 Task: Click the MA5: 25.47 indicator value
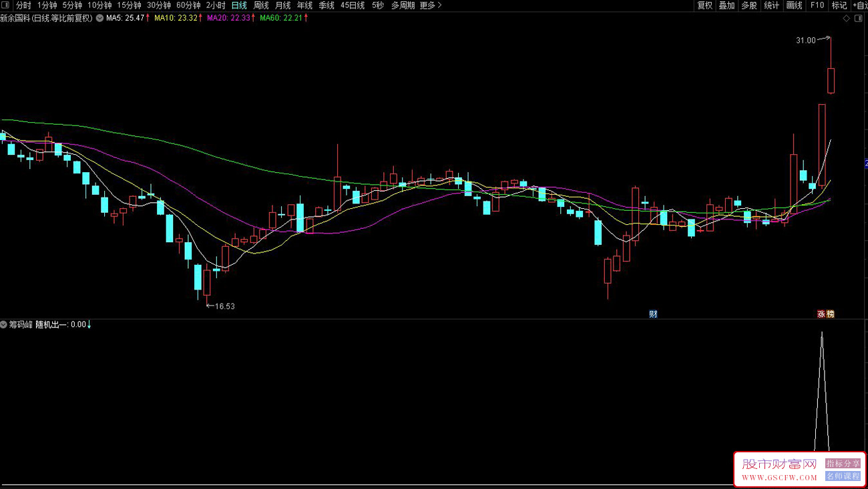click(x=125, y=19)
